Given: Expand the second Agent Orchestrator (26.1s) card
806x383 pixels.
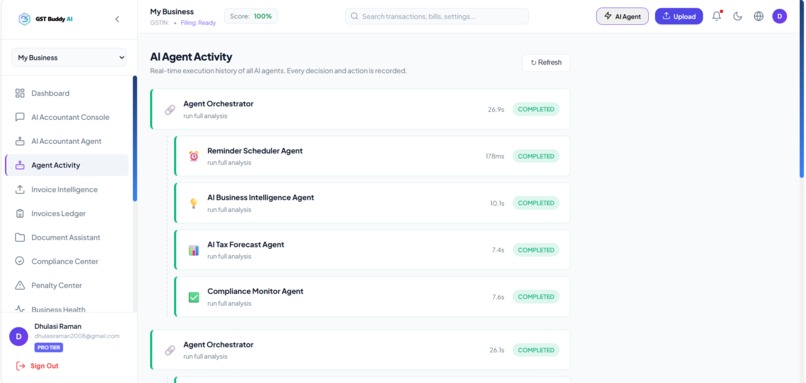Looking at the screenshot, I should 361,350.
